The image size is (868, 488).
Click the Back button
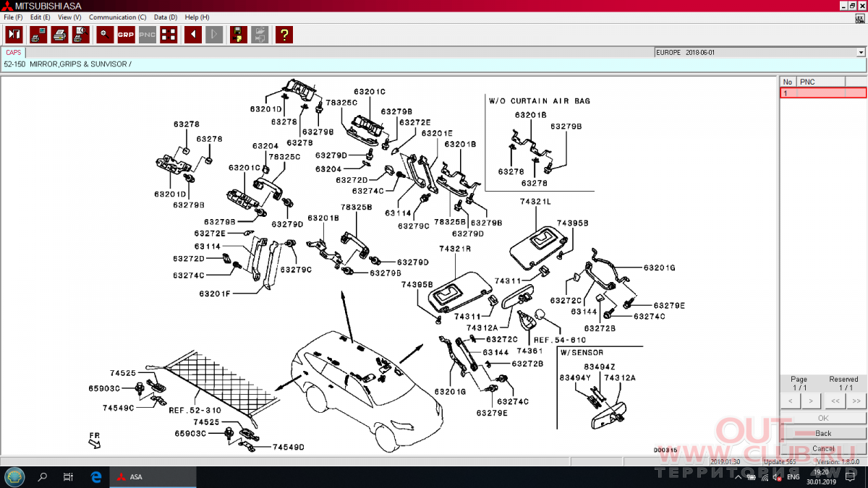pyautogui.click(x=823, y=433)
